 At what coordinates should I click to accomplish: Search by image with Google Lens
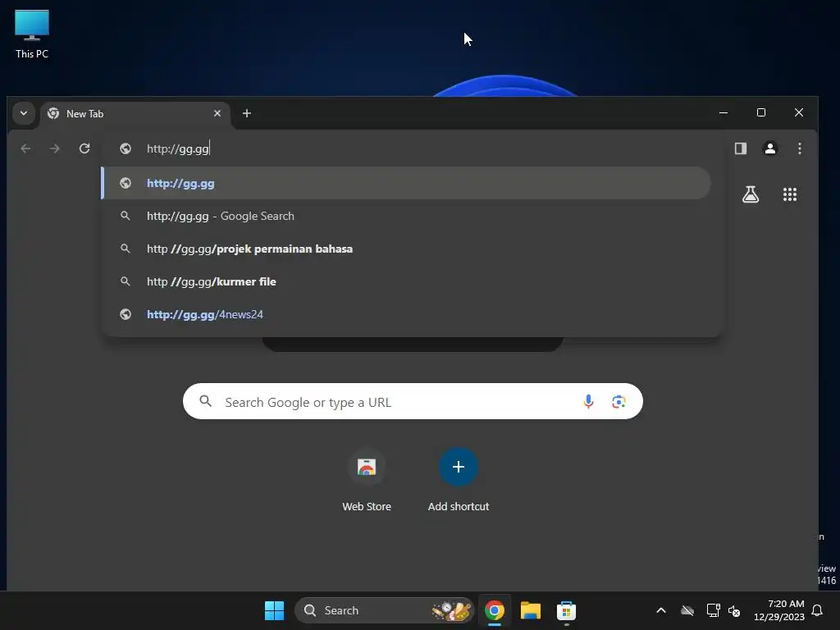619,401
